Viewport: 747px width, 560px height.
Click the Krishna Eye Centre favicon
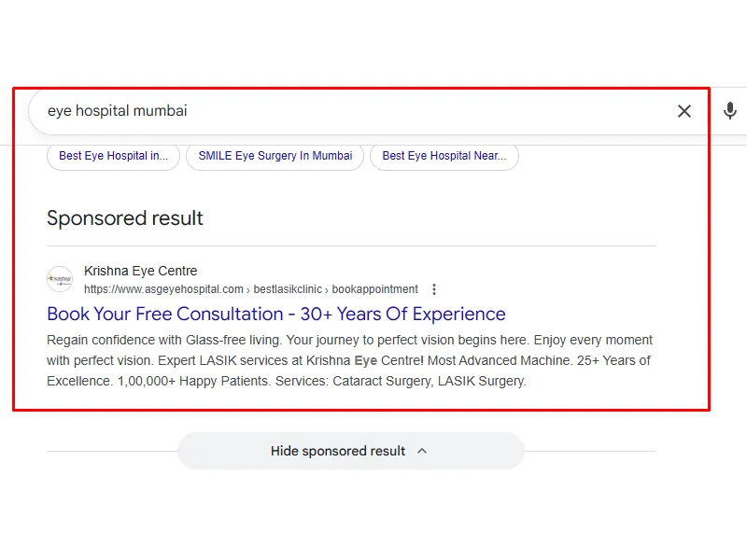pyautogui.click(x=60, y=279)
